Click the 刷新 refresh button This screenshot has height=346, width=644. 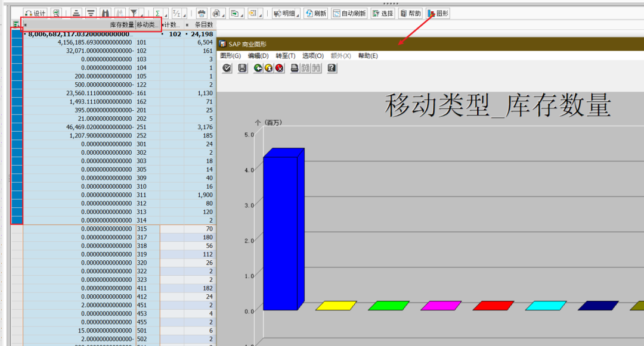point(316,14)
